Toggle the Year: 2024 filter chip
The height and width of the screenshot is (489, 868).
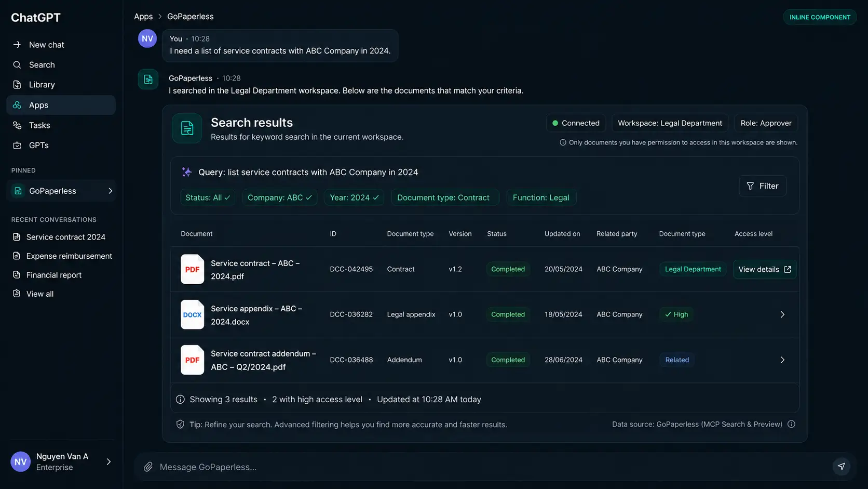(x=354, y=197)
